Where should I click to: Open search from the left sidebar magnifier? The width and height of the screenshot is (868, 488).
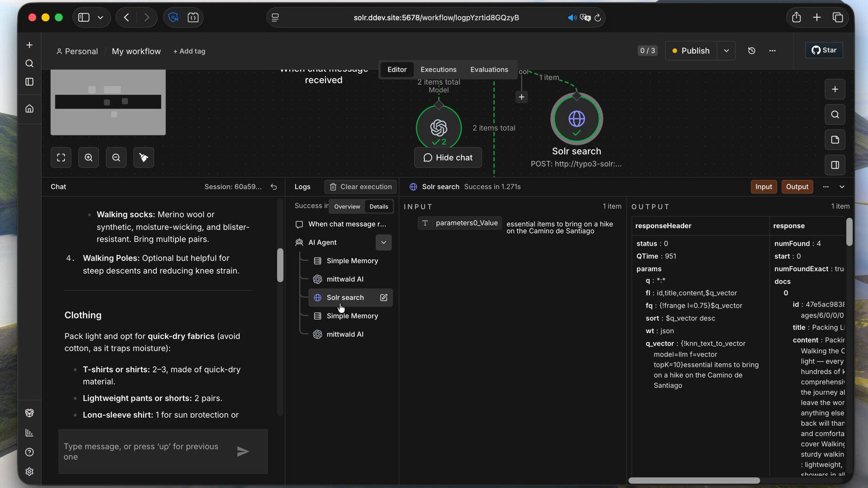point(29,64)
